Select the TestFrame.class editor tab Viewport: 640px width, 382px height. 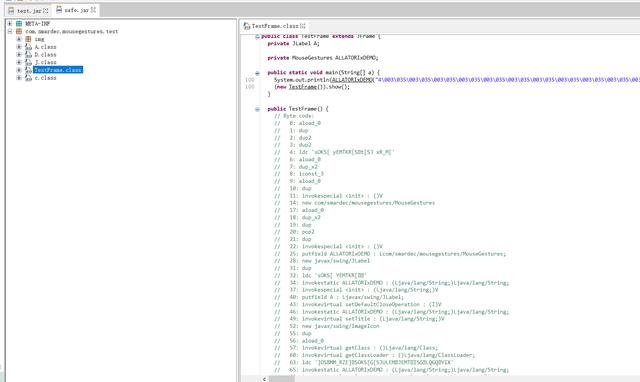[x=275, y=26]
